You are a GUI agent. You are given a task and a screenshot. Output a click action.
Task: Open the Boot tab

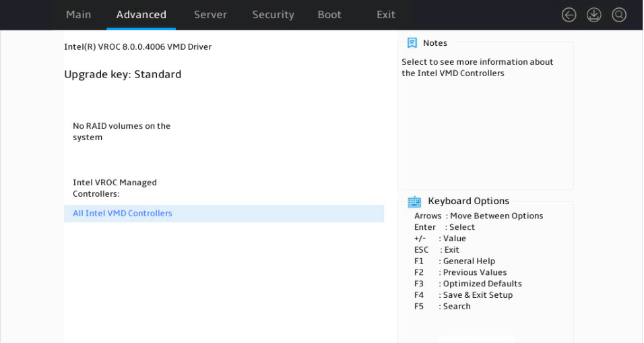tap(329, 15)
